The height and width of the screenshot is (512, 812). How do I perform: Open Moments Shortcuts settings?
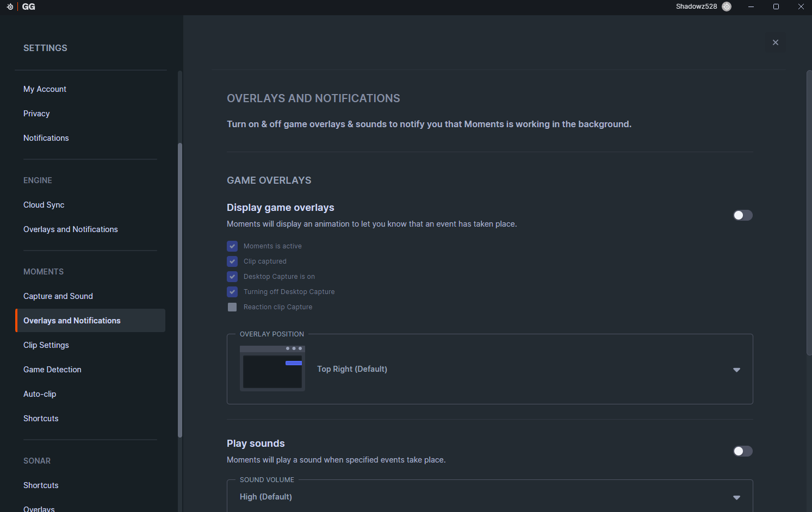click(41, 419)
